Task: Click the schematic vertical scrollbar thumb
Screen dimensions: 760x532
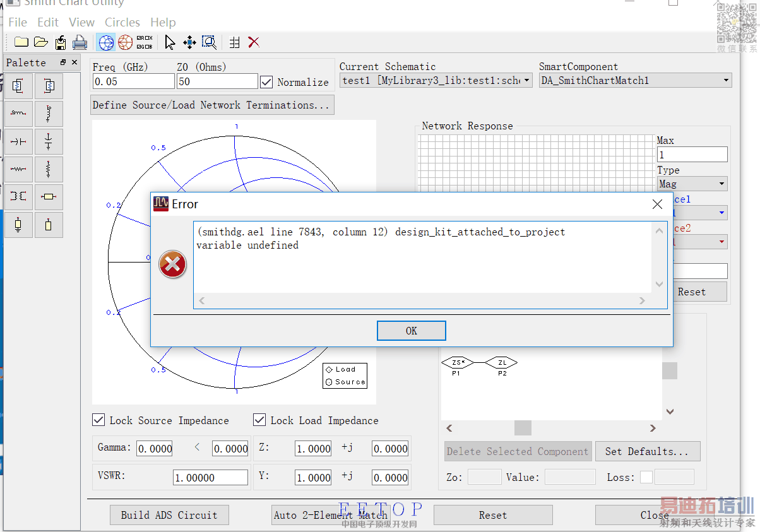Action: [670, 371]
